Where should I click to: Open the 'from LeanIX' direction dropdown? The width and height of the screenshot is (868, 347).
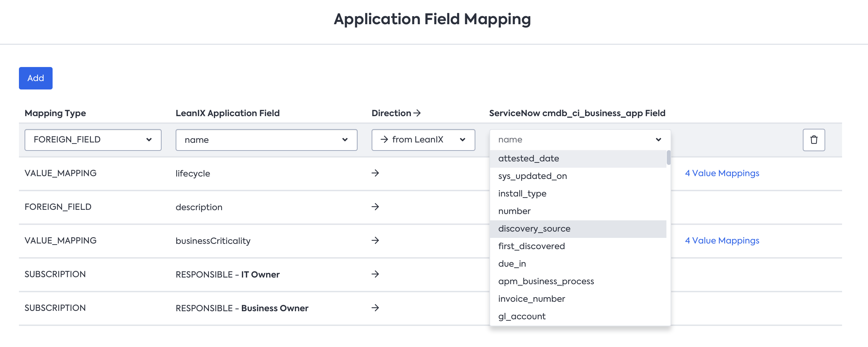coord(423,140)
